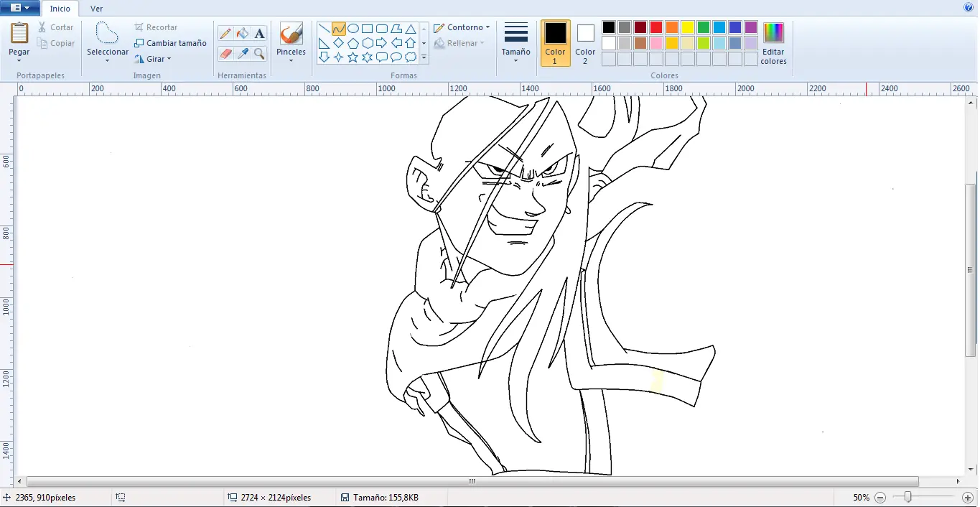Pick the red color swatch
980x507 pixels.
pyautogui.click(x=656, y=27)
